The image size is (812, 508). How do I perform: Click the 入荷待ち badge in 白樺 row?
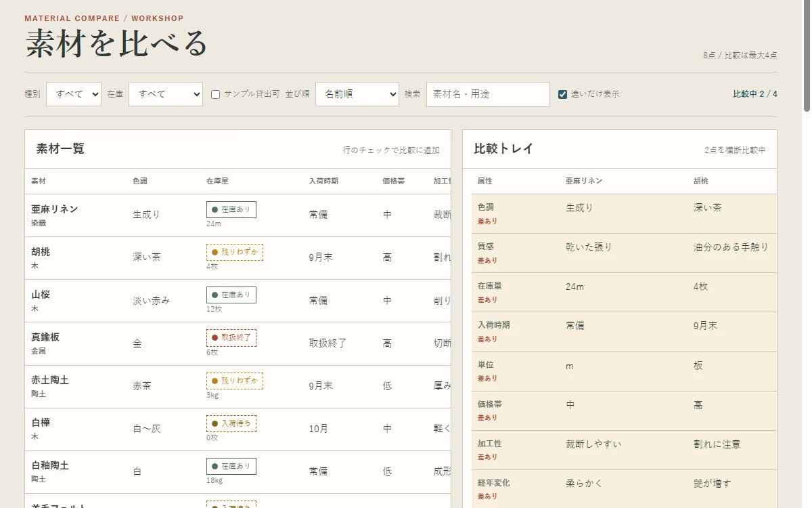pyautogui.click(x=231, y=423)
